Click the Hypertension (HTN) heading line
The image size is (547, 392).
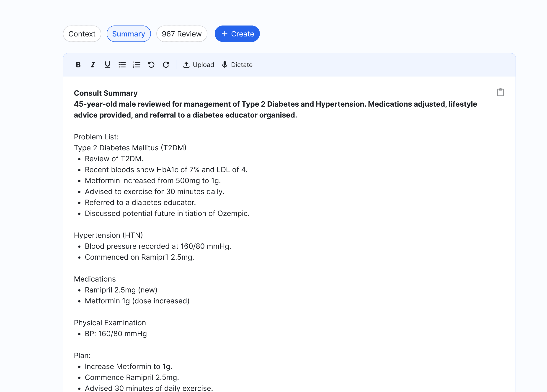(x=108, y=235)
